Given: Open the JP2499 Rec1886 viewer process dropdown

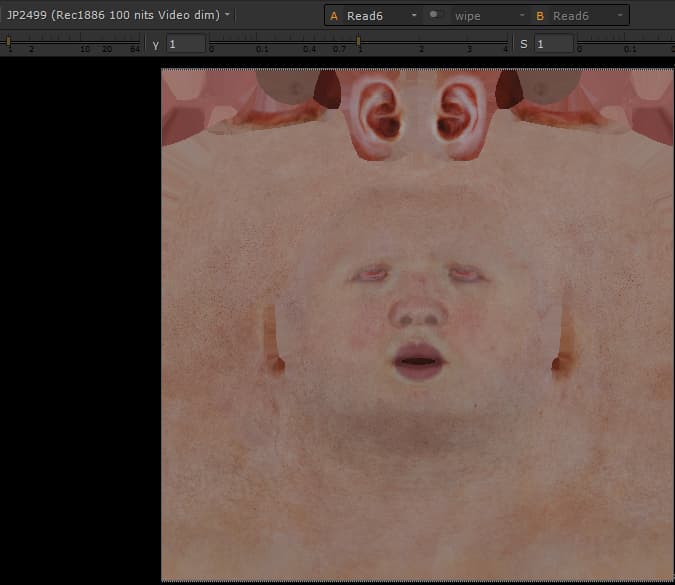Looking at the screenshot, I should (117, 15).
